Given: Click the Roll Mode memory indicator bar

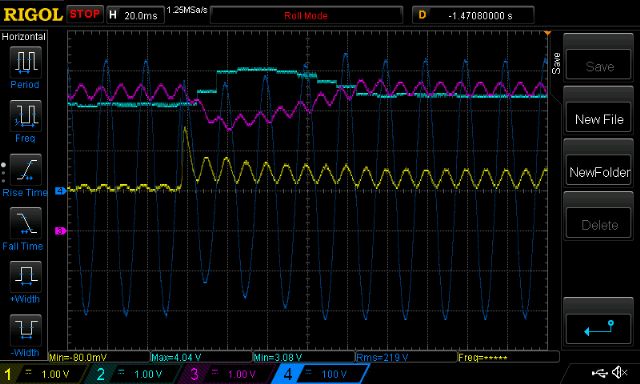Looking at the screenshot, I should tap(306, 15).
